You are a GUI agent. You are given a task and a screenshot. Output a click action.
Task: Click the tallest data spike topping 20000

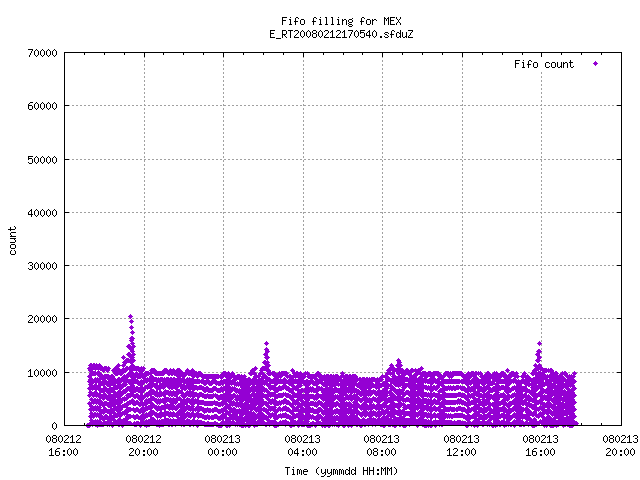coord(131,317)
